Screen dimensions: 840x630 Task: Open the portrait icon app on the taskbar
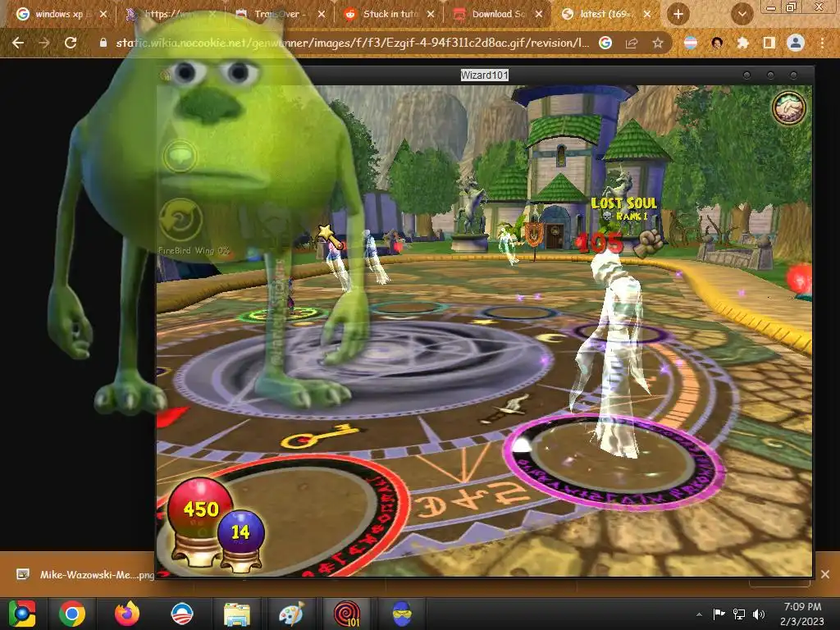[x=181, y=614]
